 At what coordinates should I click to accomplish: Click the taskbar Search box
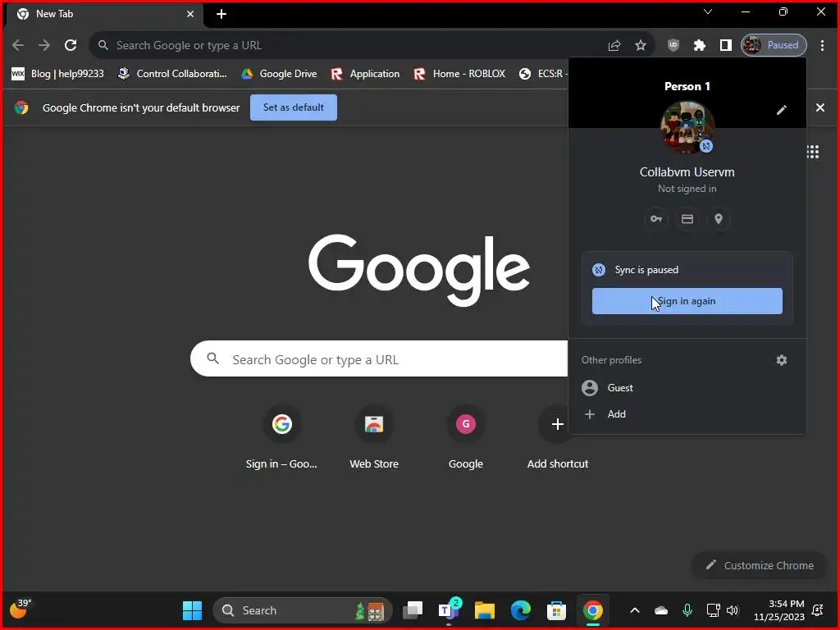click(x=303, y=610)
